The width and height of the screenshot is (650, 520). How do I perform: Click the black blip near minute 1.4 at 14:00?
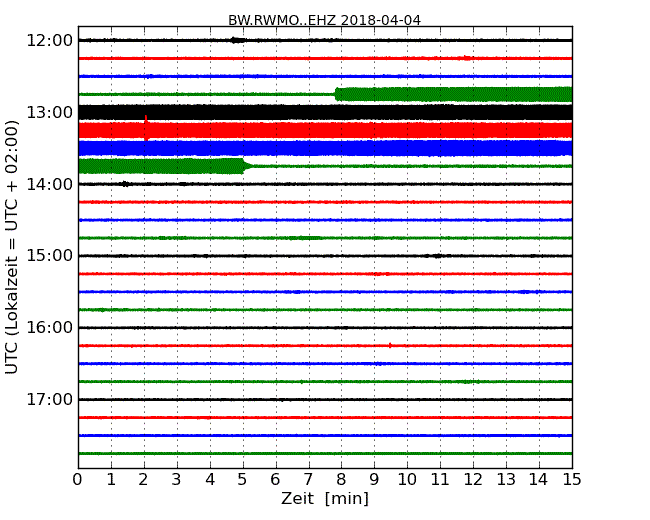pos(125,184)
